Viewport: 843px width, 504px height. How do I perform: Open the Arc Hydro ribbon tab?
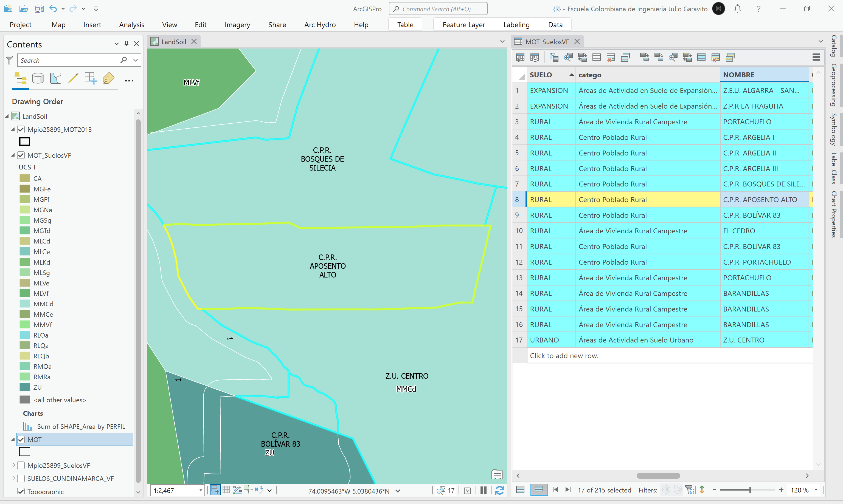point(320,25)
